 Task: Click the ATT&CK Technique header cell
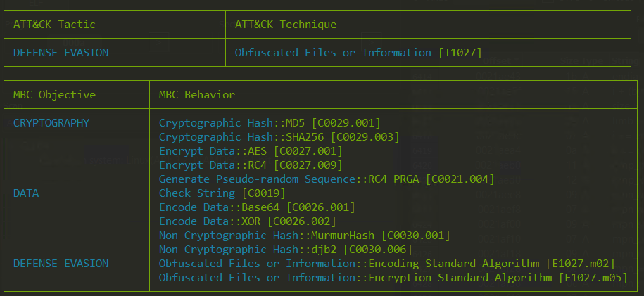point(428,24)
